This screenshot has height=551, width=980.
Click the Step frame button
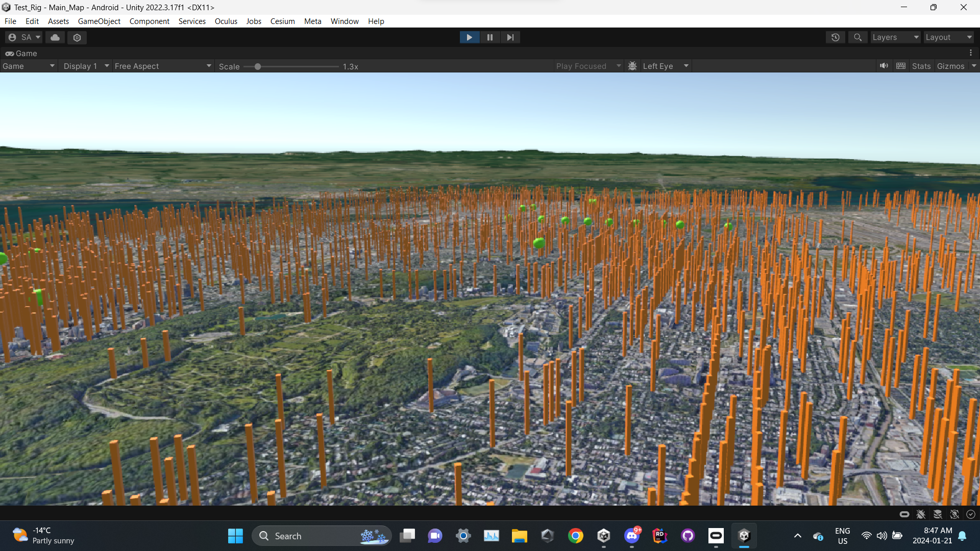click(510, 37)
